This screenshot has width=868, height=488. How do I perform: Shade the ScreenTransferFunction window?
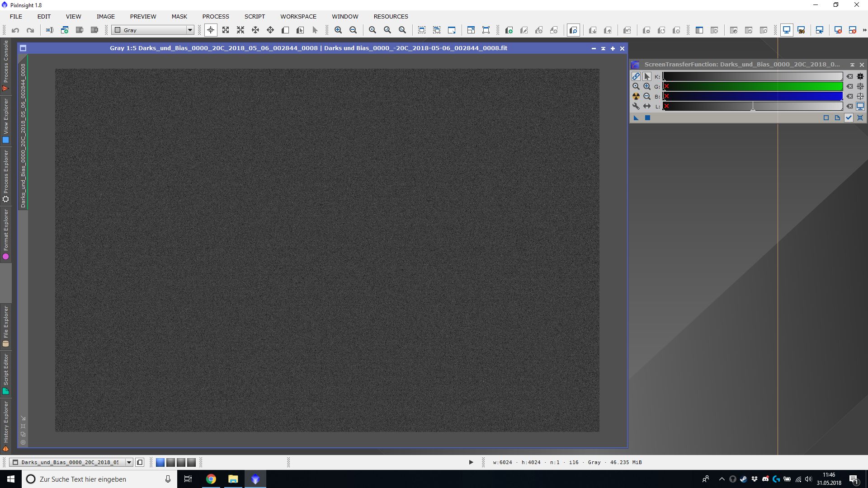[x=852, y=65]
